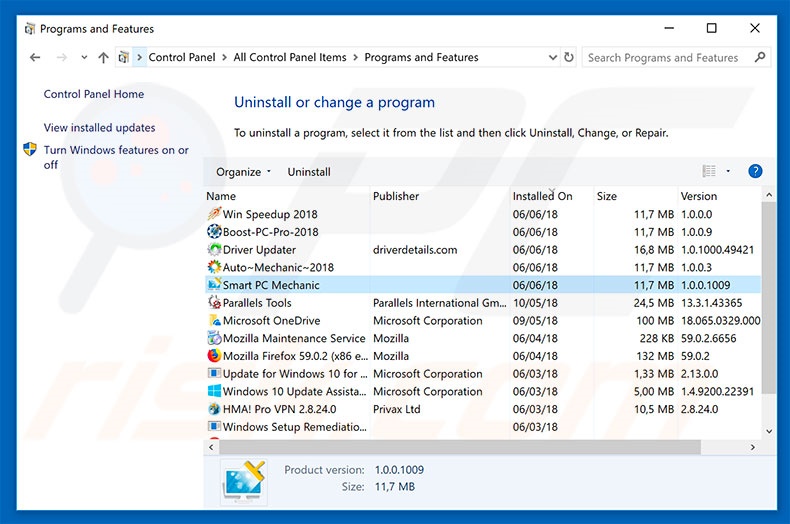Viewport: 790px width, 524px height.
Task: Sort by the Publisher column header
Action: [x=440, y=196]
